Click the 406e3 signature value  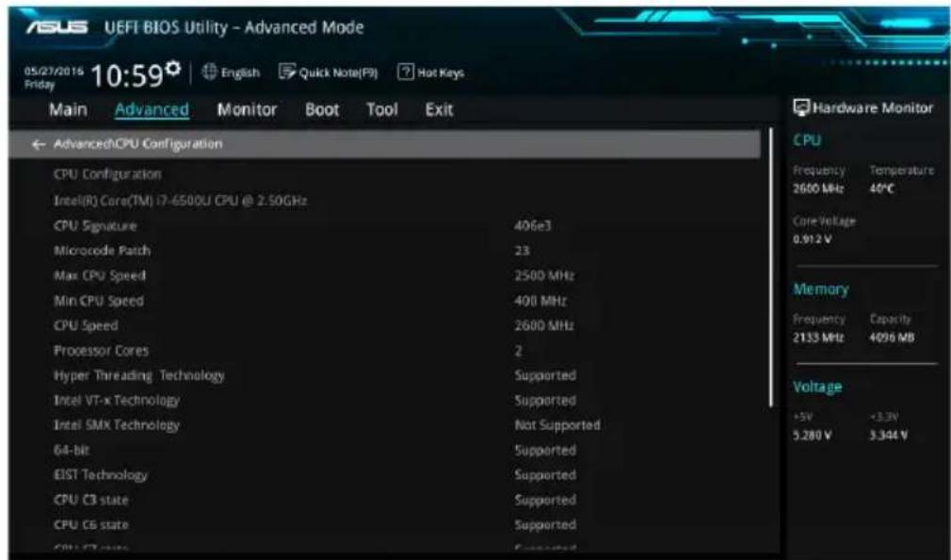[x=533, y=226]
